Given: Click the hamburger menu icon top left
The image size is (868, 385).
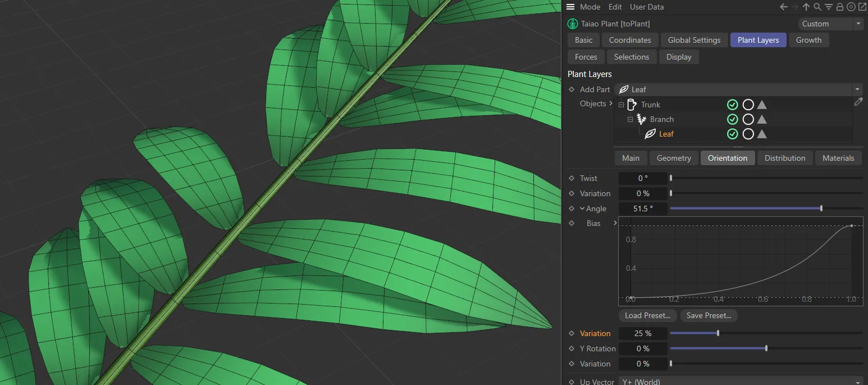Looking at the screenshot, I should point(570,7).
